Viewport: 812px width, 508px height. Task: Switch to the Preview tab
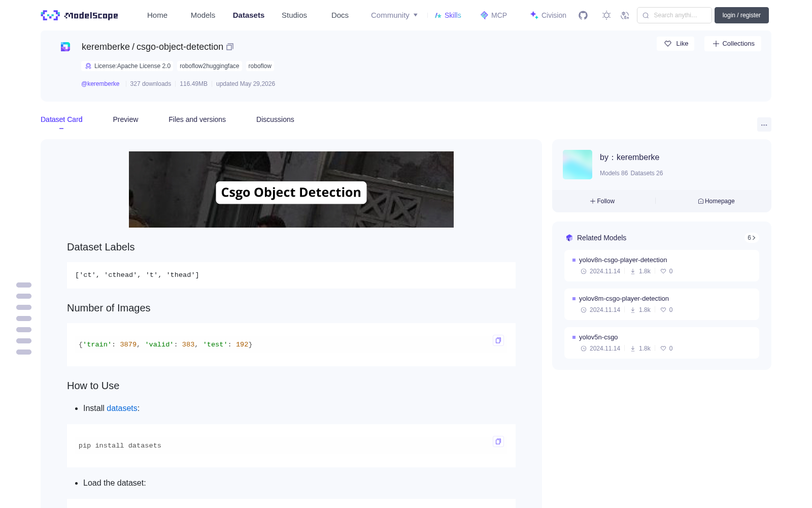[125, 119]
